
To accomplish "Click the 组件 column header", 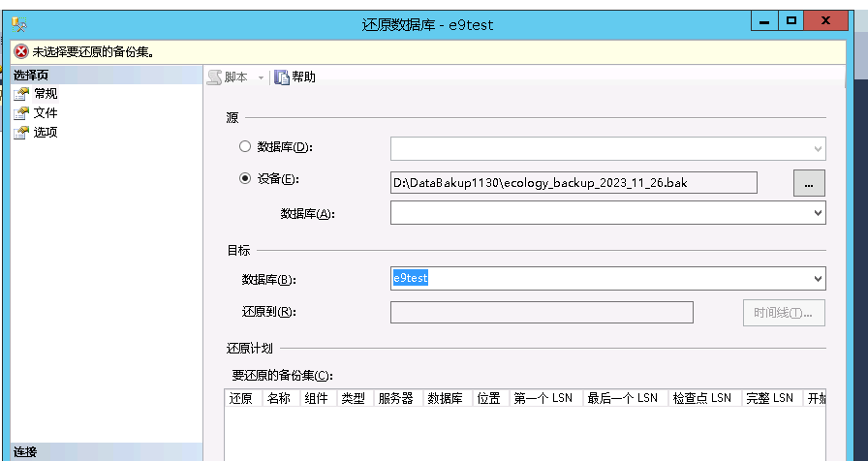I will (x=317, y=398).
